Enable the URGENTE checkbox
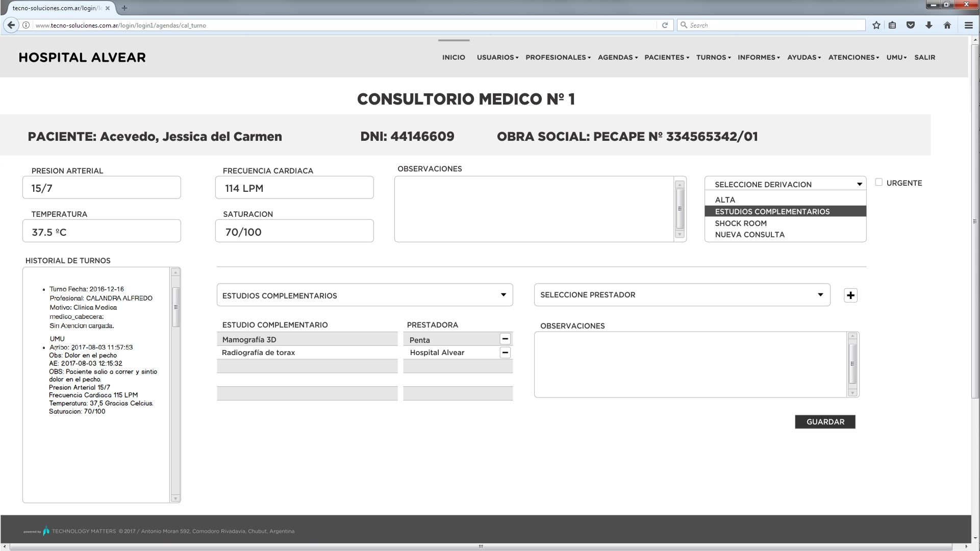 878,182
